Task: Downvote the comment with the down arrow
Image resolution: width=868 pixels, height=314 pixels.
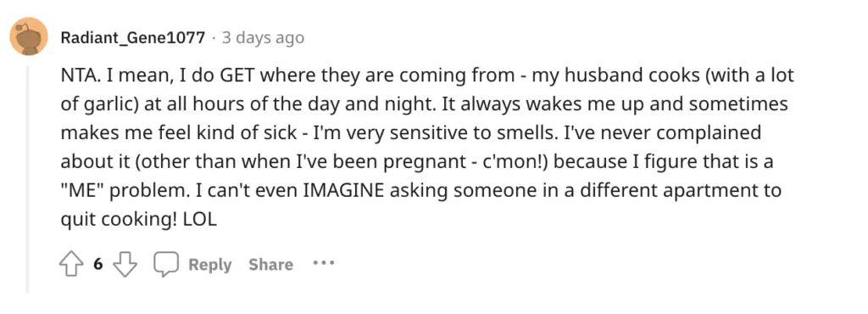Action: coord(125,265)
